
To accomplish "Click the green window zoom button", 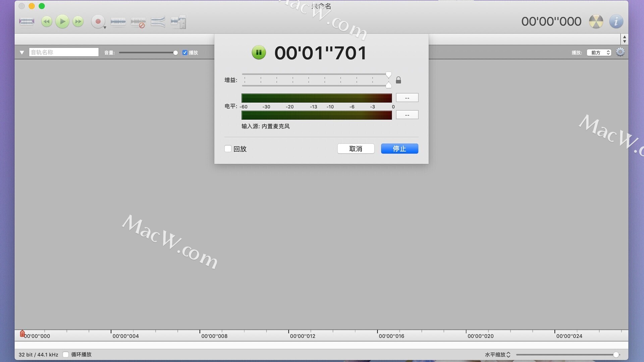I will point(42,6).
